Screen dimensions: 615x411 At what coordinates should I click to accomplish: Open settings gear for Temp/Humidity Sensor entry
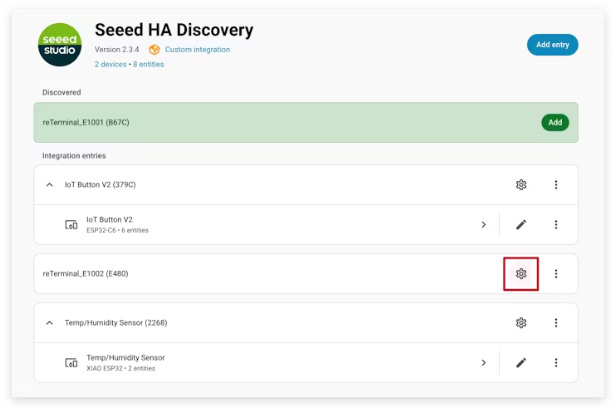pyautogui.click(x=521, y=323)
